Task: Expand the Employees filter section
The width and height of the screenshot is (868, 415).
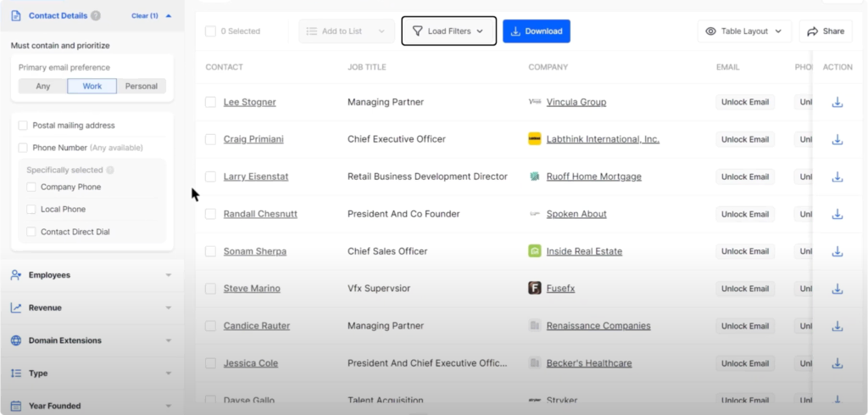Action: [92, 275]
